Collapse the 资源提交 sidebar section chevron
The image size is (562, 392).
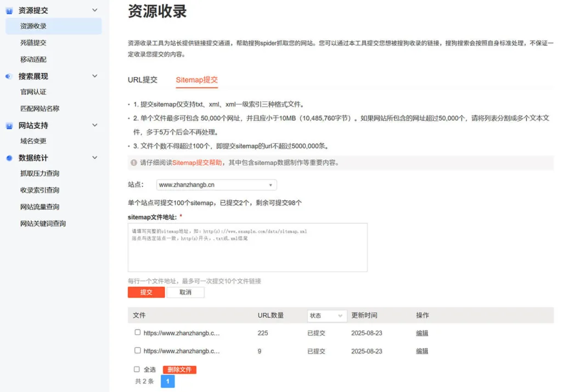(x=94, y=10)
